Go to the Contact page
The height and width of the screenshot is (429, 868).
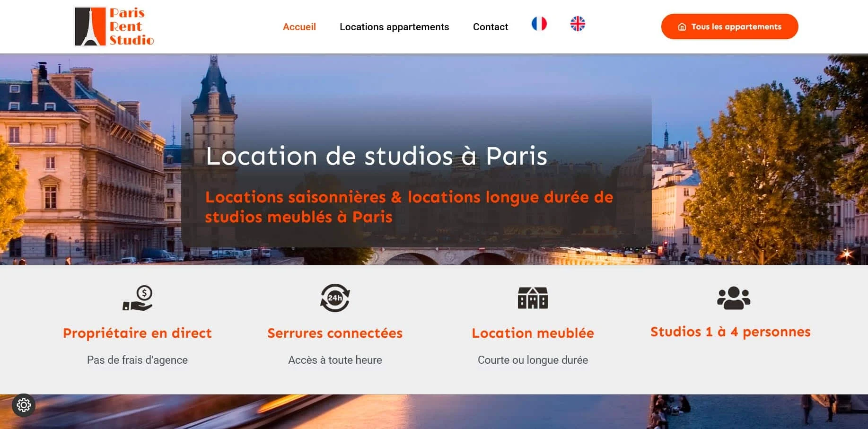coord(491,27)
